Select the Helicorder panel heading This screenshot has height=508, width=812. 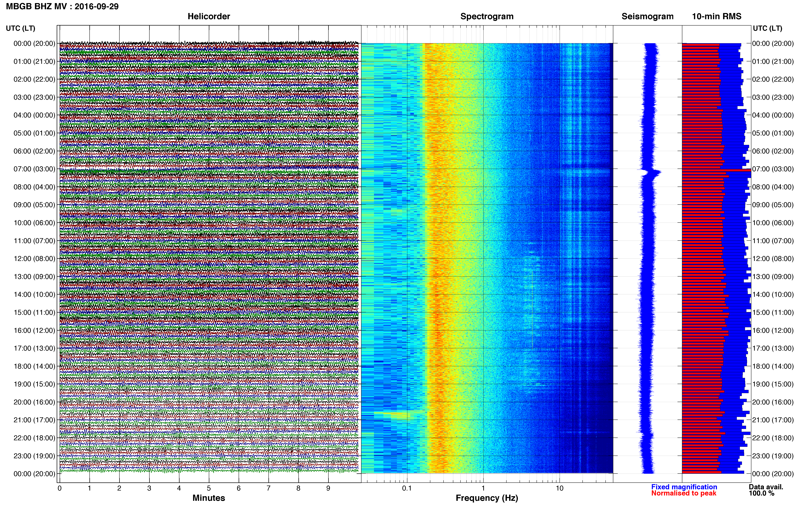(209, 16)
